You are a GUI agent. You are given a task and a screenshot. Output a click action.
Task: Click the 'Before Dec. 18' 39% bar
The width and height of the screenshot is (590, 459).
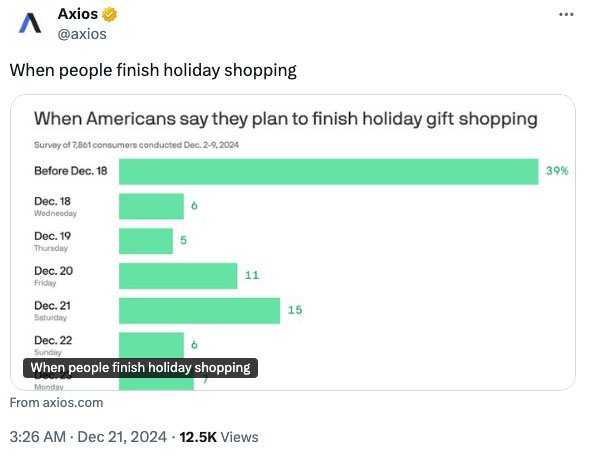click(x=328, y=172)
